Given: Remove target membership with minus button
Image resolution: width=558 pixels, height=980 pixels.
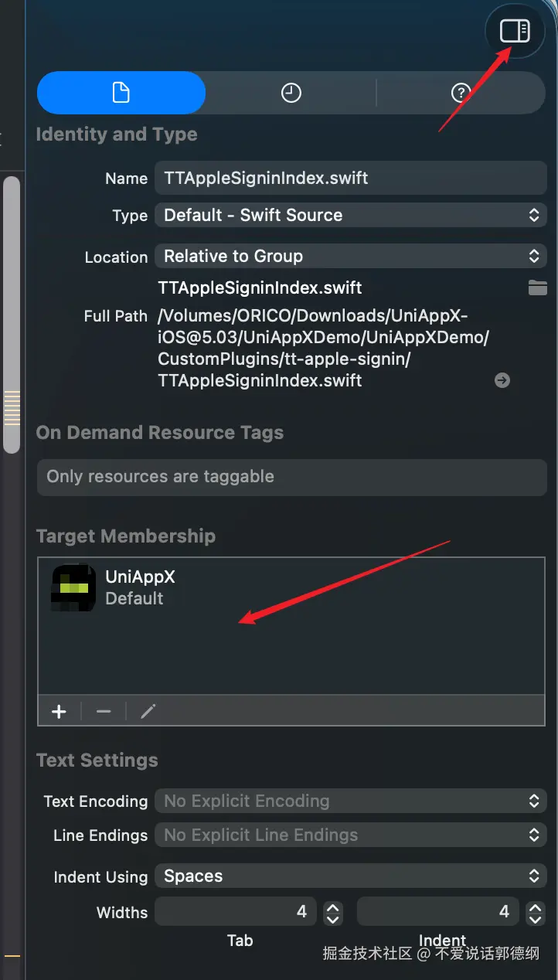Looking at the screenshot, I should (x=104, y=712).
